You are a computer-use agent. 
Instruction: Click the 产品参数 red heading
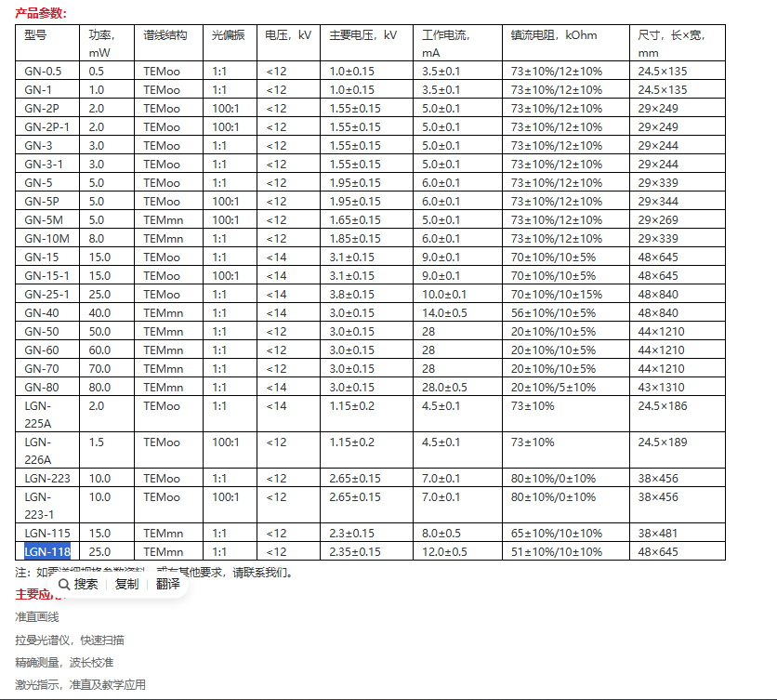(40, 12)
